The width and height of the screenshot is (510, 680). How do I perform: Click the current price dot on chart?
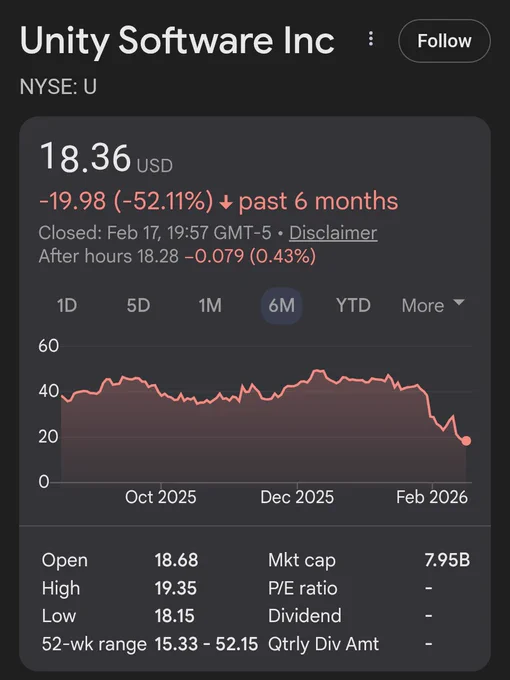(x=466, y=441)
